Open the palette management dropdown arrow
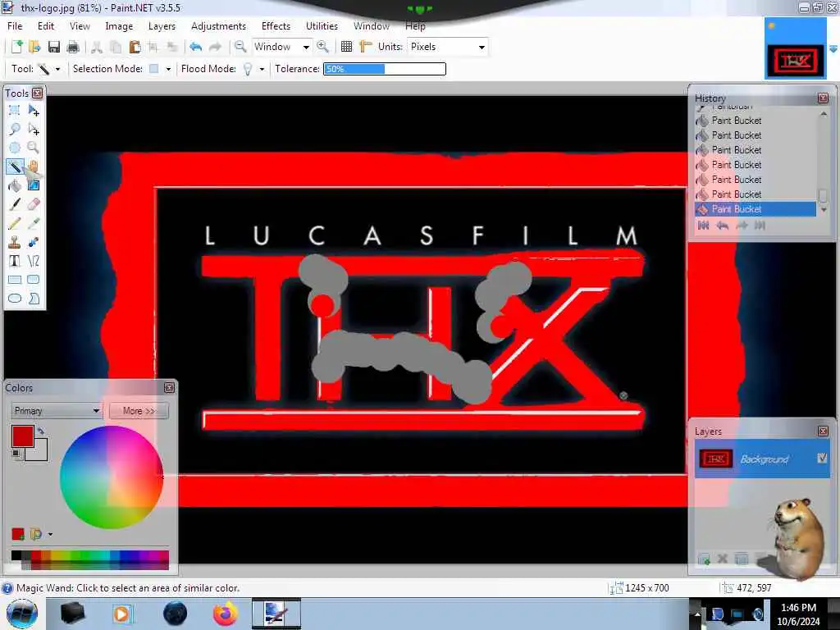Image resolution: width=840 pixels, height=630 pixels. coord(50,534)
